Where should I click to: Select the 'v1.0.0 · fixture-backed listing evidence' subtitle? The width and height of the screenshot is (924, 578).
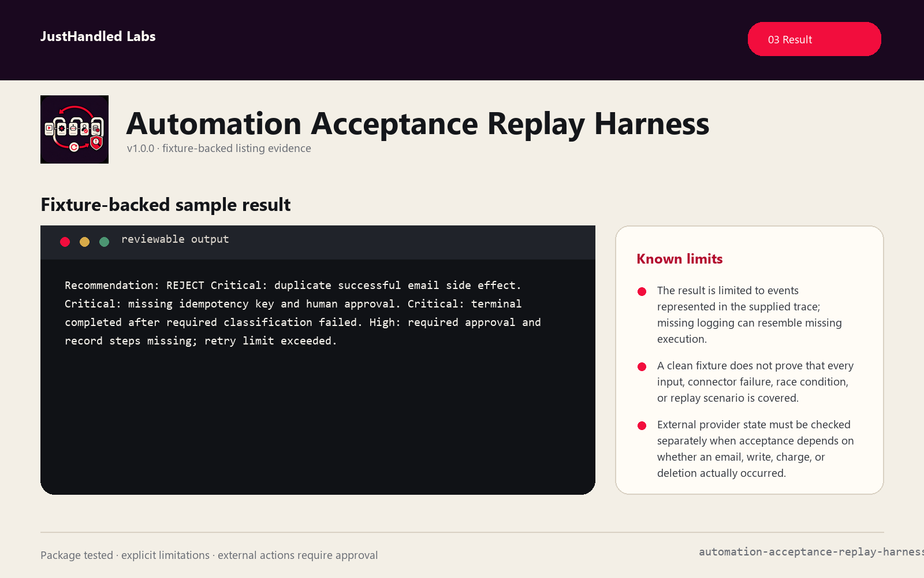pyautogui.click(x=219, y=149)
